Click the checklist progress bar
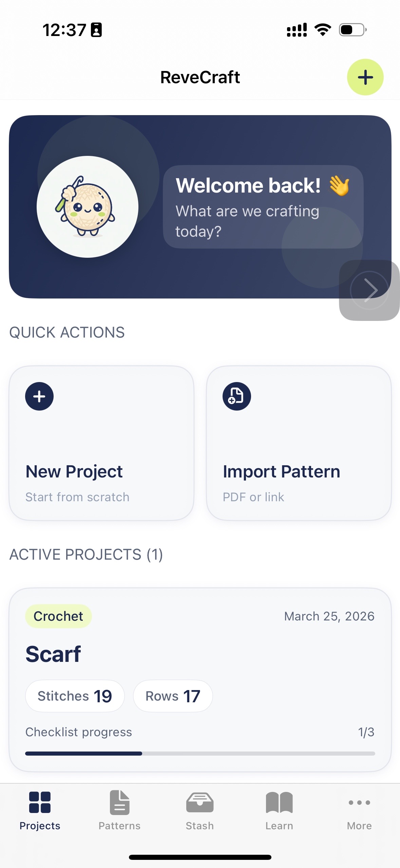The width and height of the screenshot is (400, 868). pos(200,753)
